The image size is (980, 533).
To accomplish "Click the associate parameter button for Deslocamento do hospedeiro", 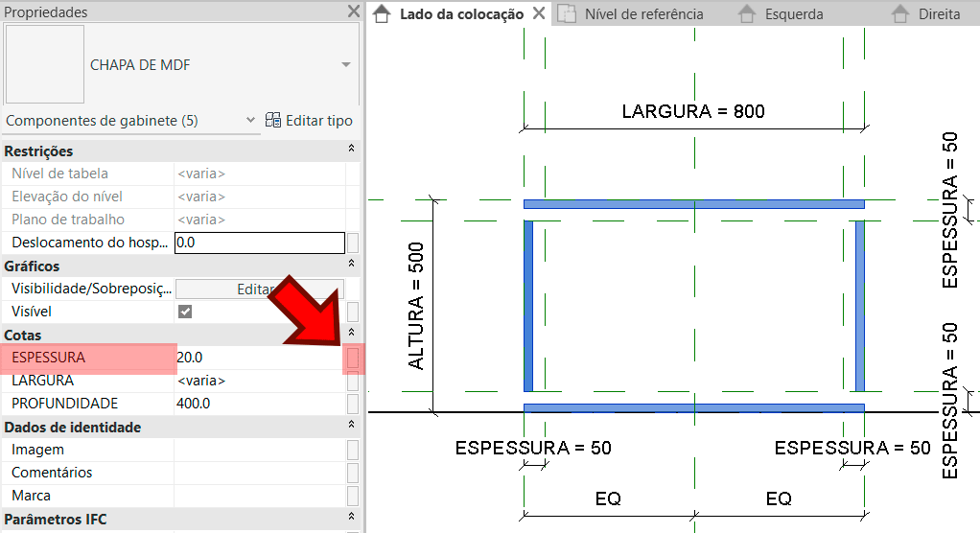I will coord(353,243).
